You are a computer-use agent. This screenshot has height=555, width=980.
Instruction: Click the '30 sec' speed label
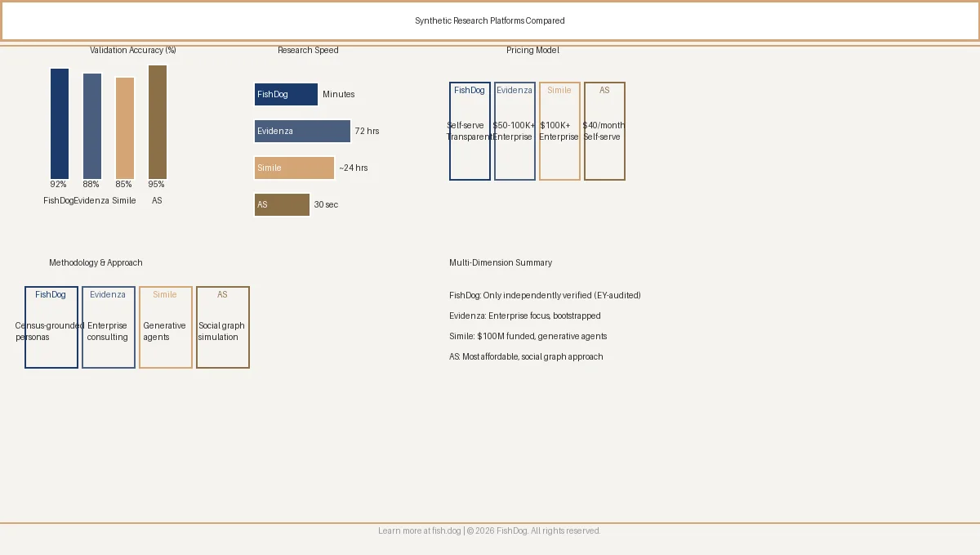click(326, 204)
